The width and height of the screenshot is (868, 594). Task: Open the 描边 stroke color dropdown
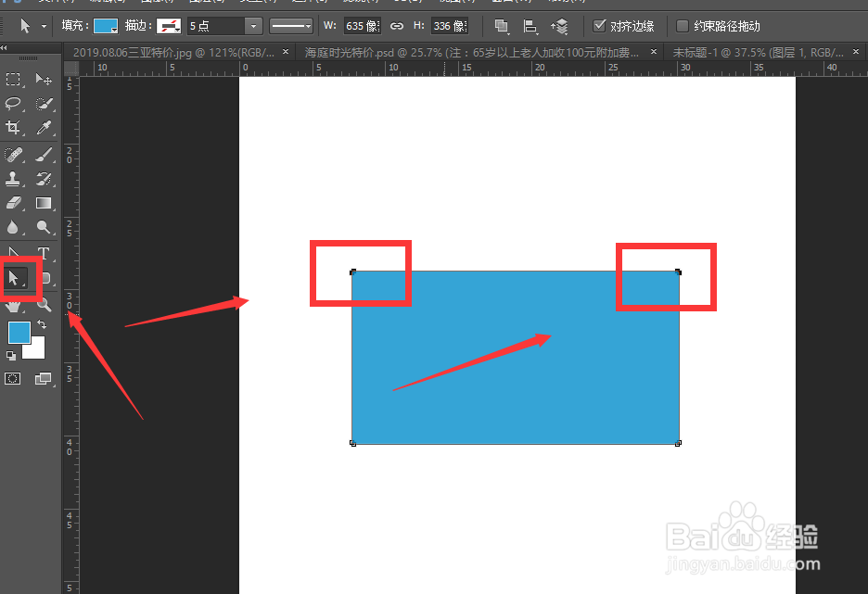[169, 26]
